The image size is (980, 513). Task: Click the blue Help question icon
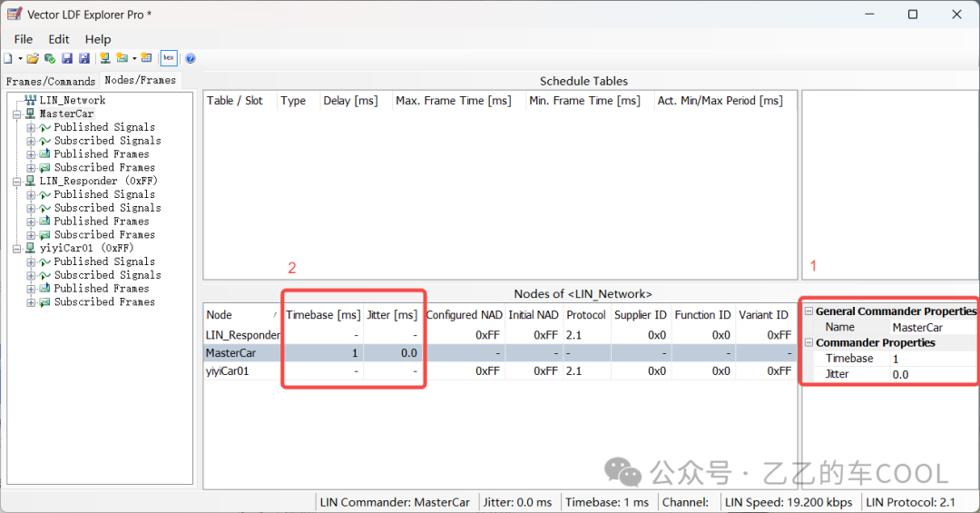click(191, 58)
